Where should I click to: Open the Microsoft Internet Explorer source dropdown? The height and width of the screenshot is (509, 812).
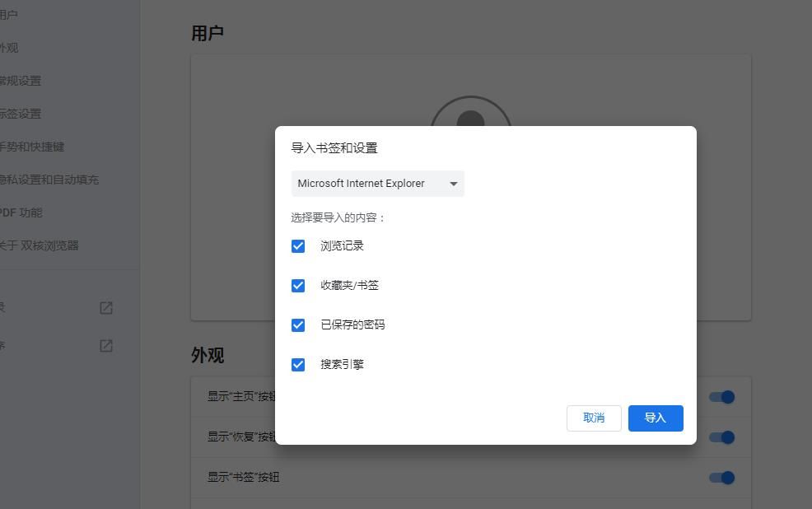click(x=377, y=183)
